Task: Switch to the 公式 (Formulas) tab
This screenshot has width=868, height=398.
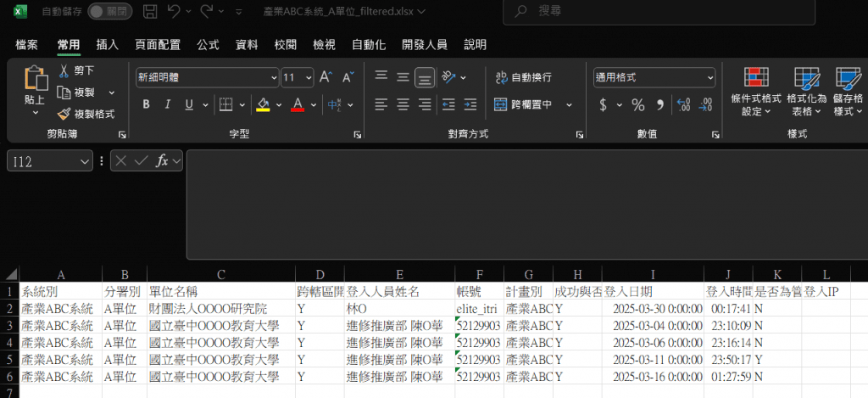Action: point(209,44)
